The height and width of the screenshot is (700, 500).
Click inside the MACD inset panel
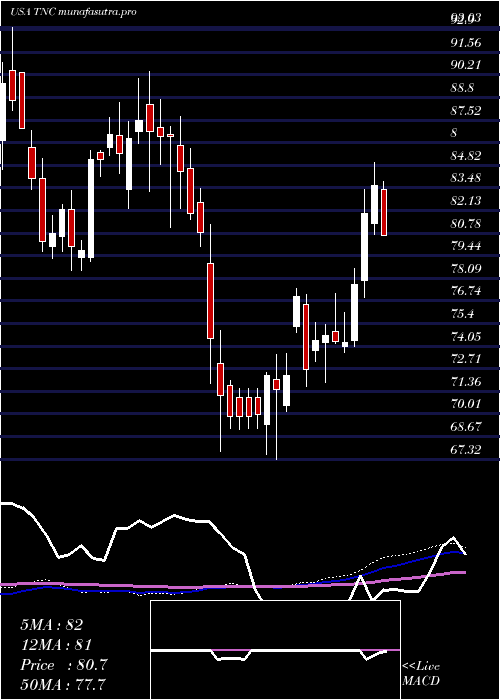(x=275, y=650)
